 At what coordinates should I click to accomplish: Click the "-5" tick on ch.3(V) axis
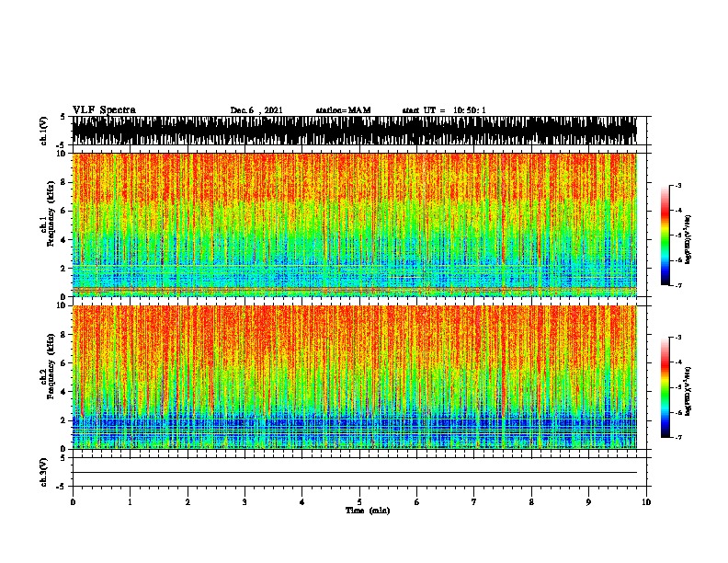[x=63, y=487]
